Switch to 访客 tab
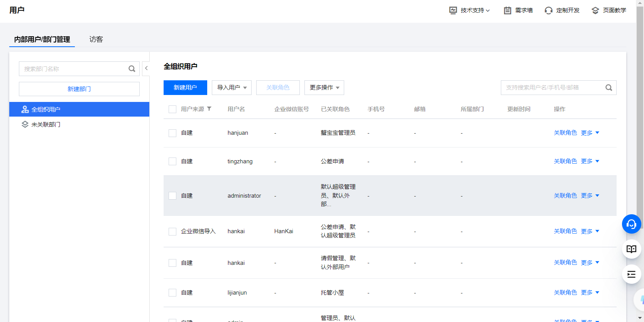This screenshot has width=644, height=322. point(96,39)
